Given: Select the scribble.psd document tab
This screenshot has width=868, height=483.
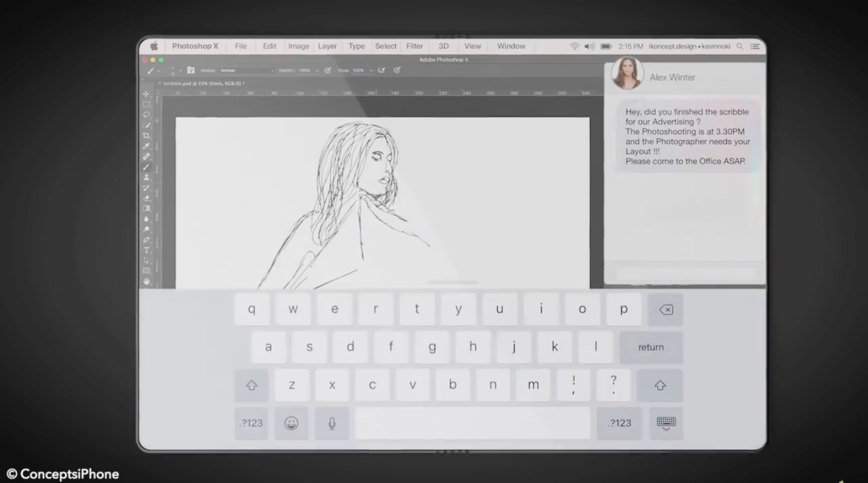Looking at the screenshot, I should click(x=204, y=83).
